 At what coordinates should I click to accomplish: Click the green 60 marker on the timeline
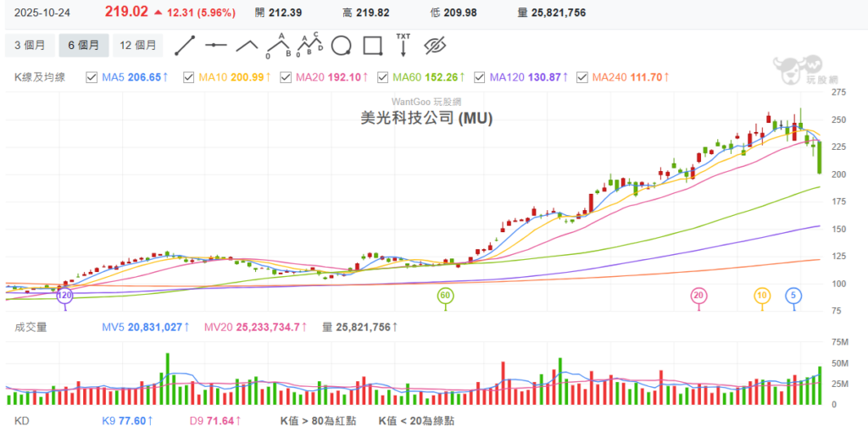[x=445, y=296]
